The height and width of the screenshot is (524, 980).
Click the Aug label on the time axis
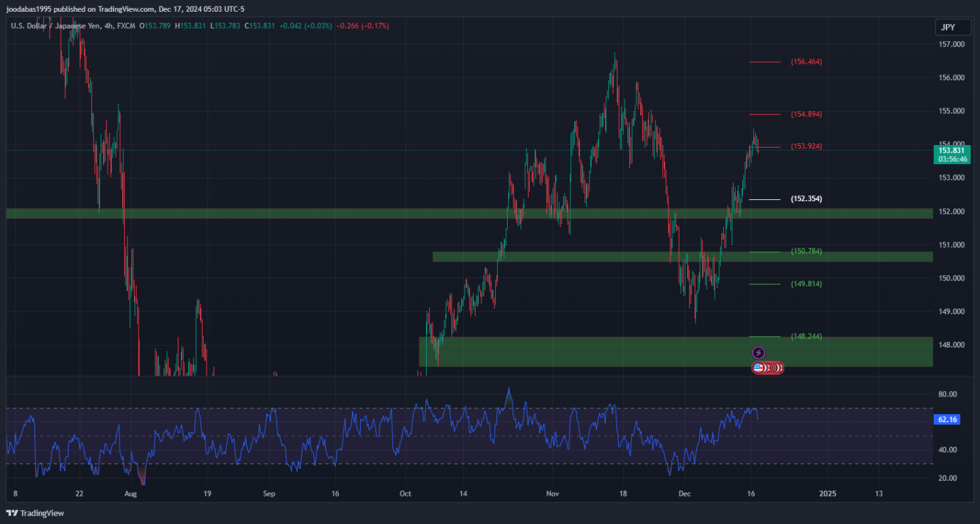(x=131, y=494)
